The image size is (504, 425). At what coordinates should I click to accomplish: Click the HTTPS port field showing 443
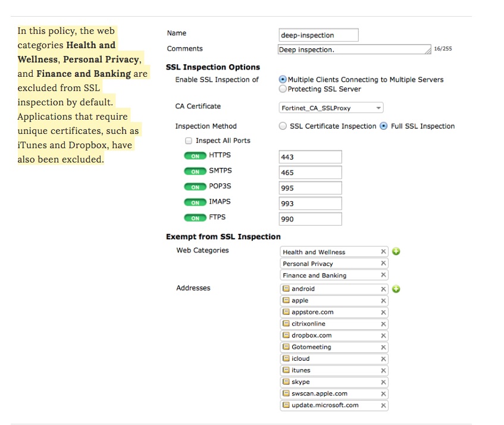pyautogui.click(x=310, y=157)
